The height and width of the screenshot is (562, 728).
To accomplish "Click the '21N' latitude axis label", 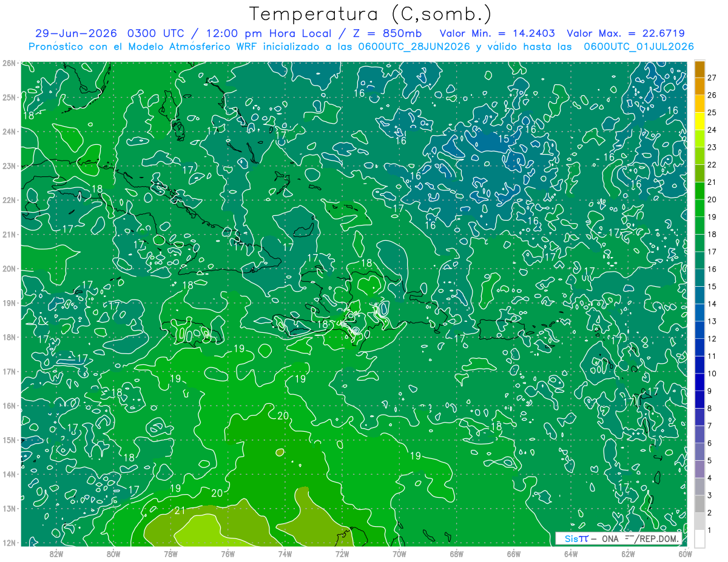I will [x=8, y=234].
